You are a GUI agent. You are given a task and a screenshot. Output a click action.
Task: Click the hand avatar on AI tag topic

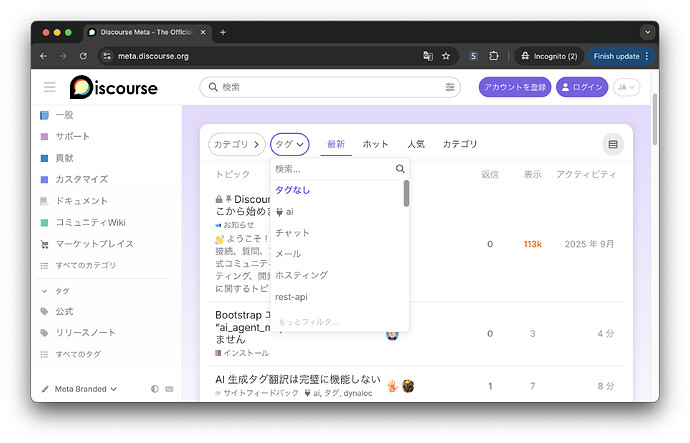tap(393, 386)
